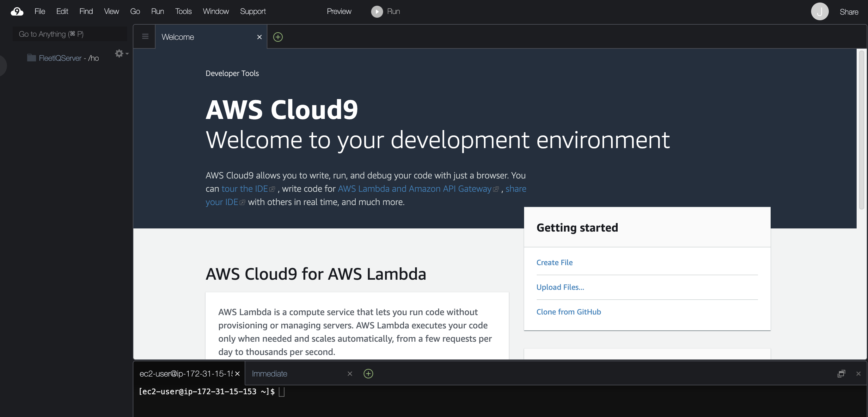Open the File menu
The image size is (868, 417).
pos(40,11)
